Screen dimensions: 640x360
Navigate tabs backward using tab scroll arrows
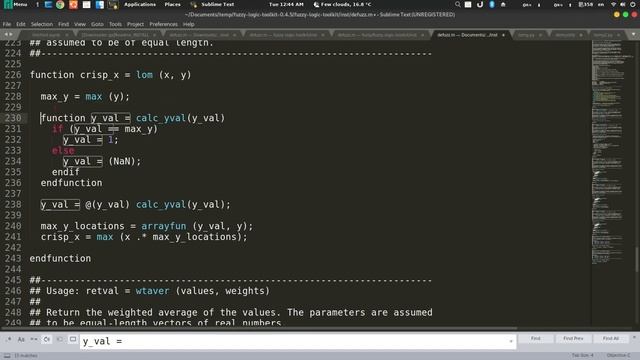(6, 35)
